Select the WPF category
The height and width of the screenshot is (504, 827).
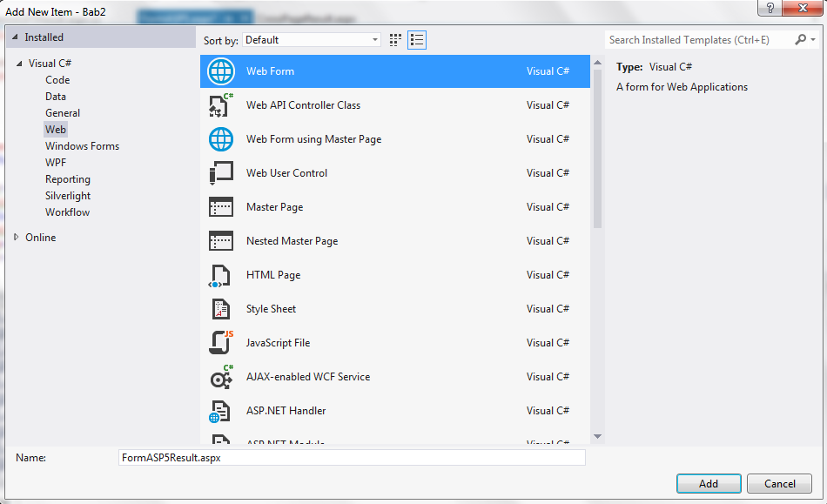56,163
